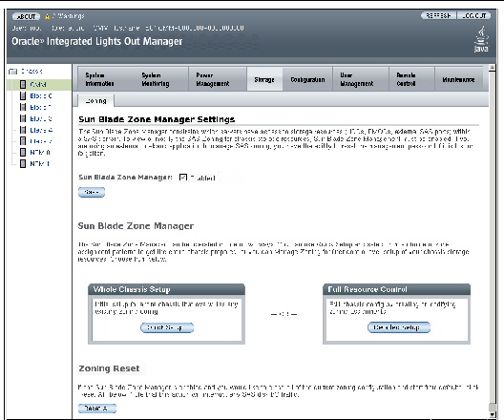Screen dimensions: 504x420
Task: Click the Reset All button
Action: pos(97,409)
